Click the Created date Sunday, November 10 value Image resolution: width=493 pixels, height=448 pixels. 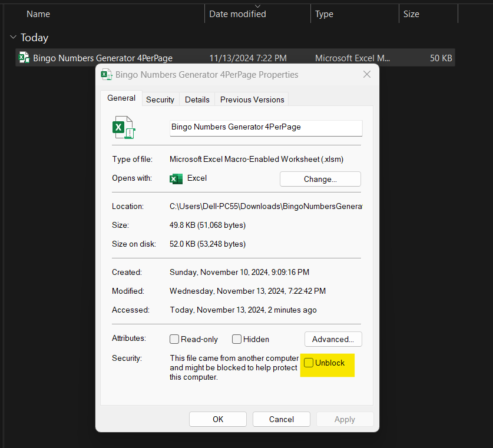tap(239, 272)
